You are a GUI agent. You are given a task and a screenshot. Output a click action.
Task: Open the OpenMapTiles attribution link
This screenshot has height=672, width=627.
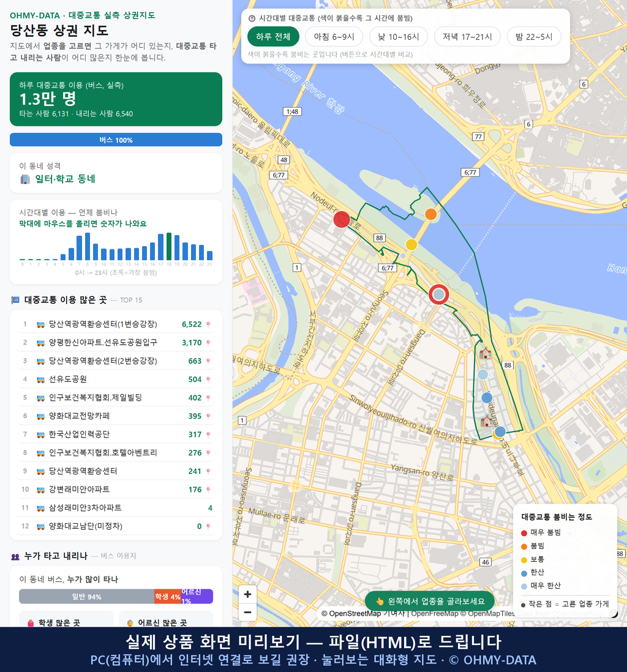tap(487, 614)
